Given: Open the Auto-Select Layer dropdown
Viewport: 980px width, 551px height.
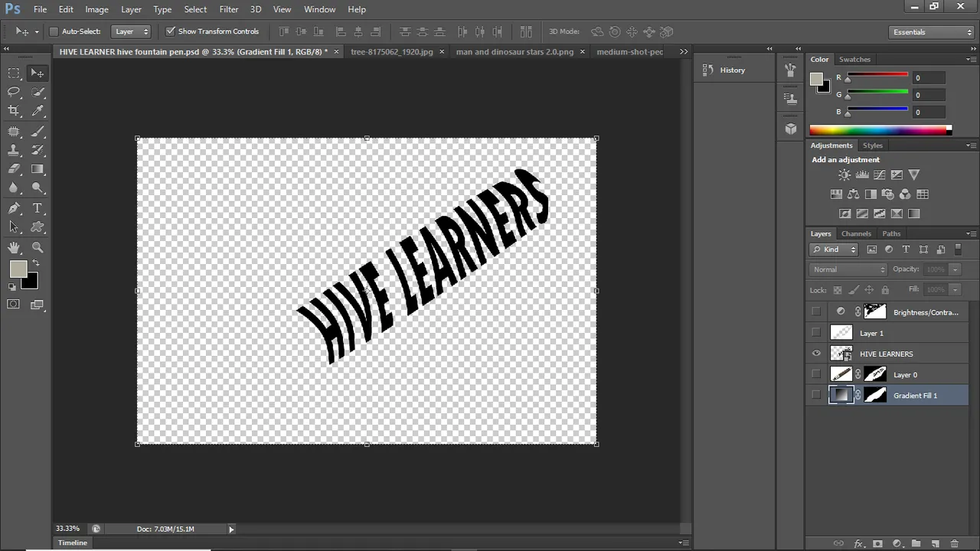Looking at the screenshot, I should 132,32.
